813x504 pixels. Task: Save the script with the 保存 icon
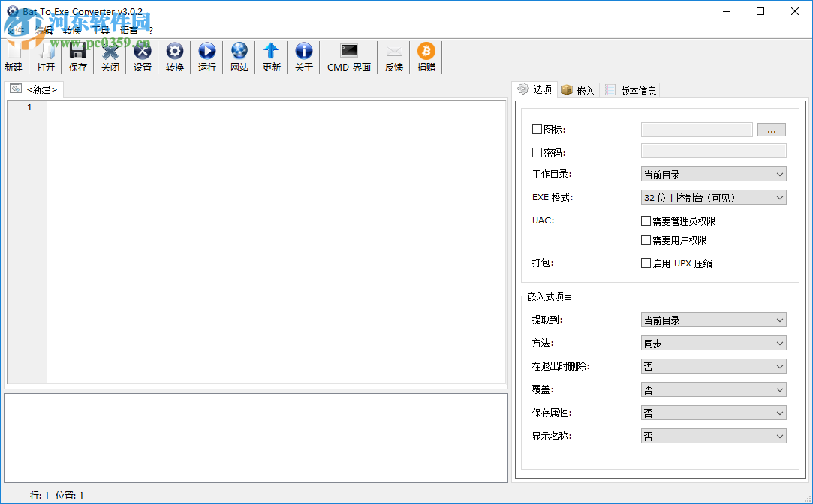(77, 57)
